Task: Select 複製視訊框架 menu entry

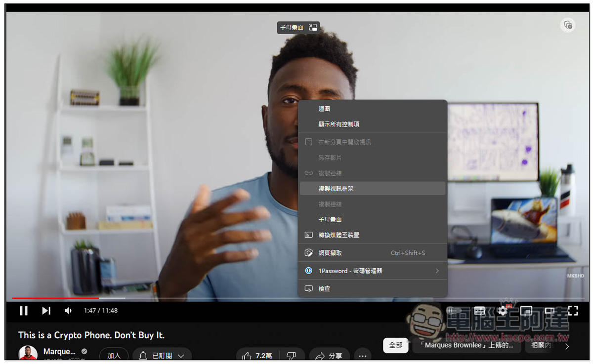Action: pos(373,188)
